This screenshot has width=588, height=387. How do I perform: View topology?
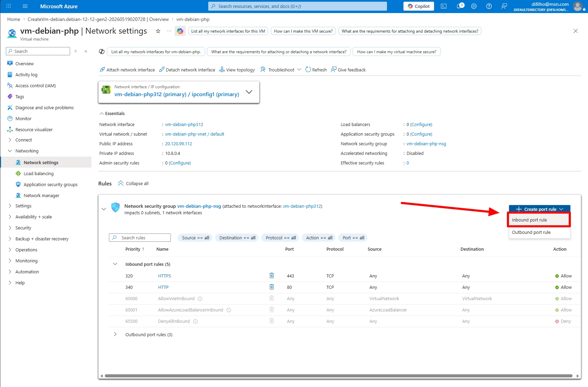click(237, 70)
